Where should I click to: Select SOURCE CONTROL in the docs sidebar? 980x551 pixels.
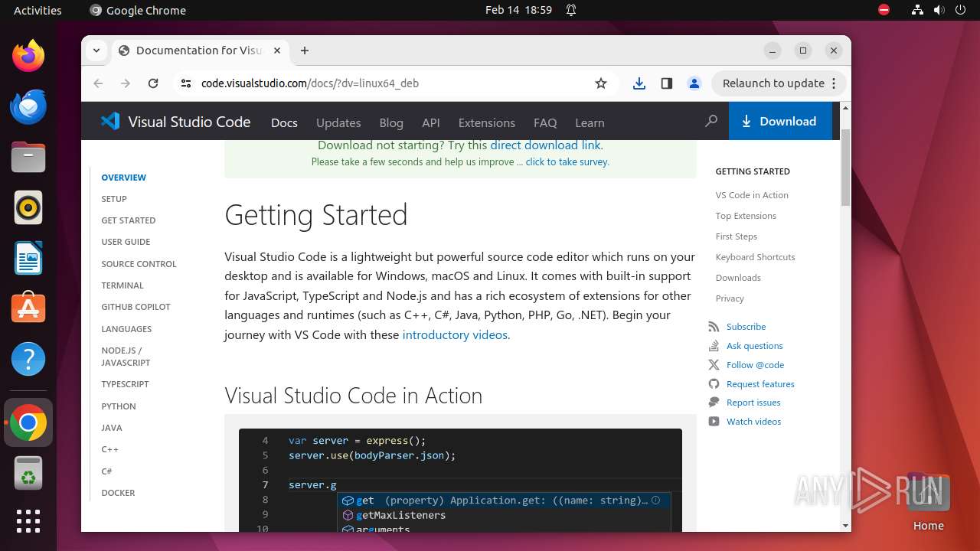pyautogui.click(x=139, y=264)
